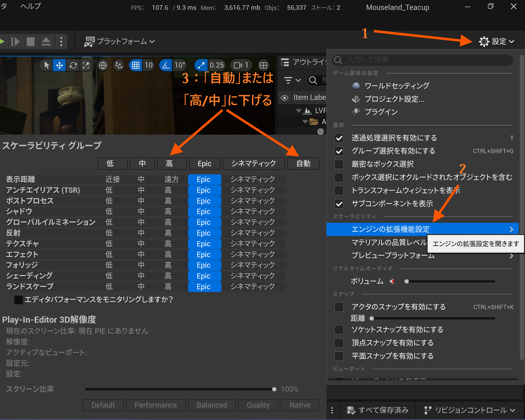Set 表示距離 to 遠方
This screenshot has height=420, width=525.
click(171, 180)
